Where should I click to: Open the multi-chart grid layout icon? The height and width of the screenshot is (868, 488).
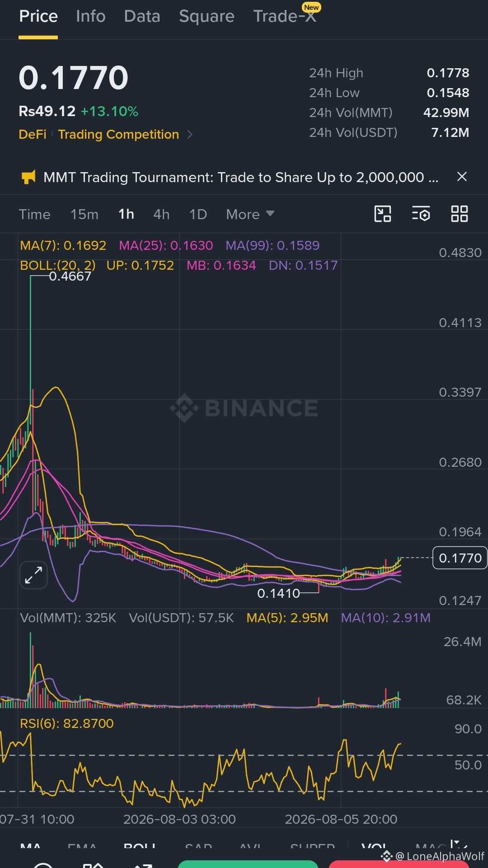click(460, 214)
